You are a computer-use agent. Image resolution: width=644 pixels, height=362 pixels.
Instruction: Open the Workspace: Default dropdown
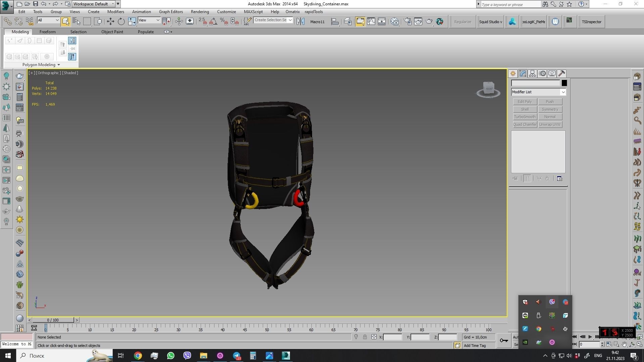click(x=94, y=4)
